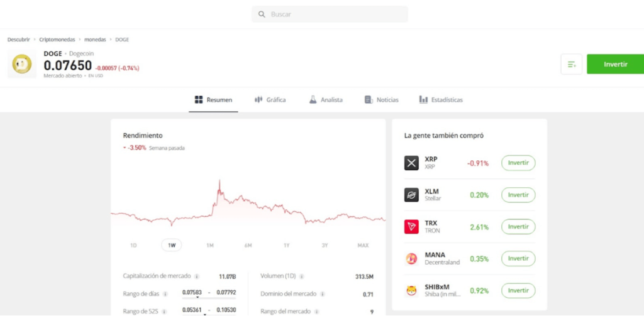
Task: Open the Resumen tab
Action: tap(213, 100)
